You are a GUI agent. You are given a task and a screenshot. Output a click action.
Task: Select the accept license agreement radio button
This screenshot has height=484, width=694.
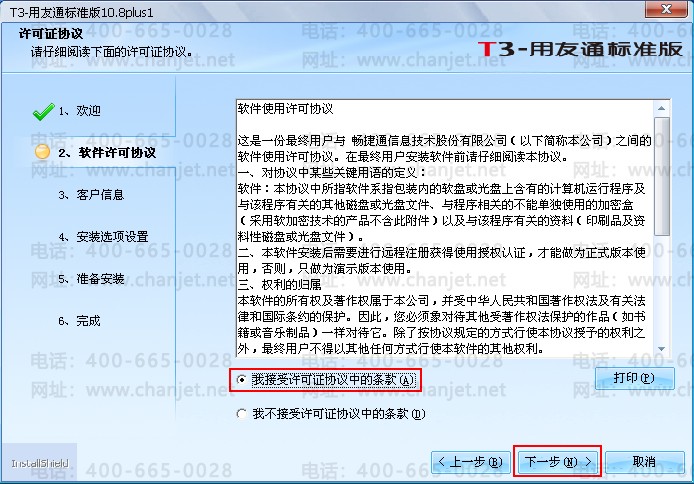click(242, 380)
